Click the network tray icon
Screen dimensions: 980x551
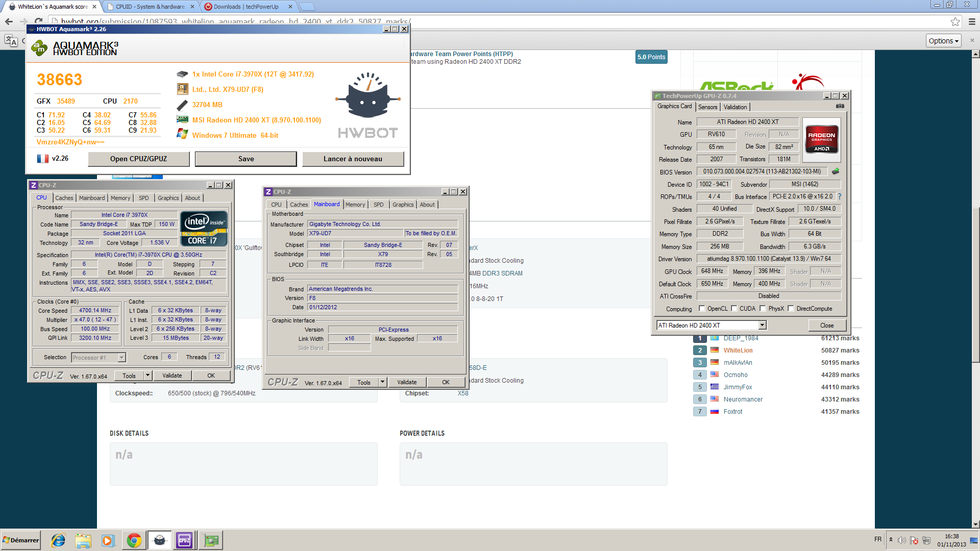(x=926, y=540)
